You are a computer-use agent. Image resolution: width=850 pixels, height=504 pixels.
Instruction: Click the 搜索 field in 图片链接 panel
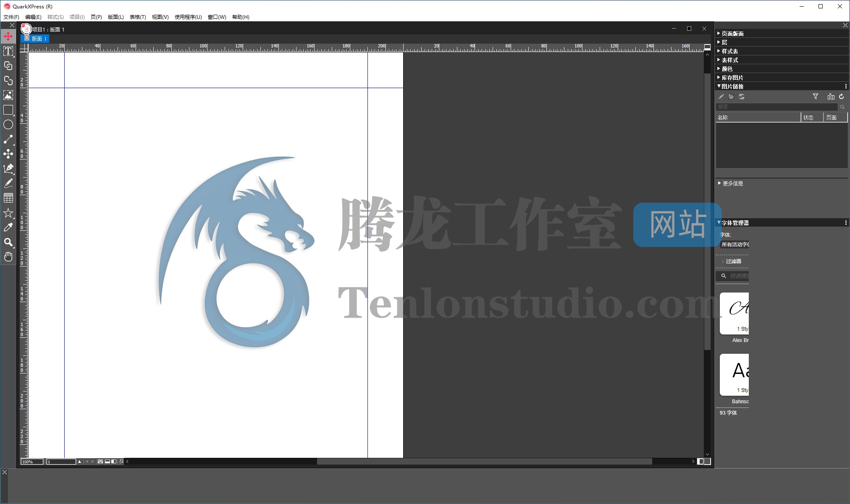[x=777, y=107]
